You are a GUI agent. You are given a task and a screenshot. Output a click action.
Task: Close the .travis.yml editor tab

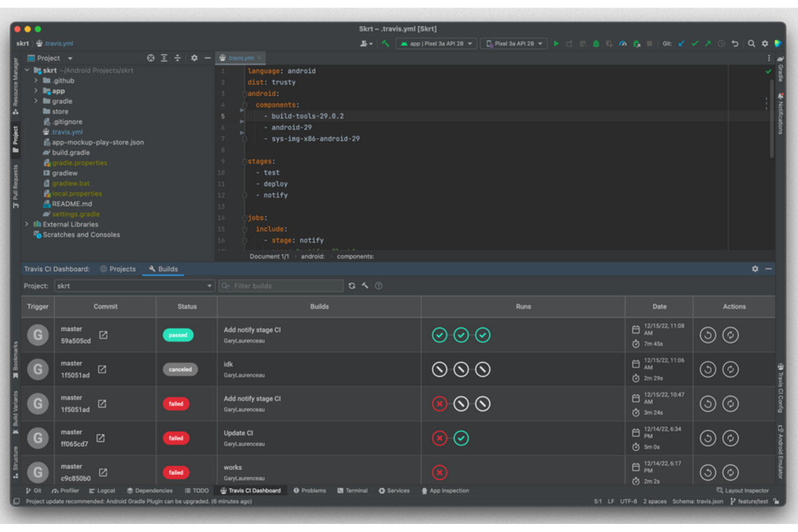(260, 58)
